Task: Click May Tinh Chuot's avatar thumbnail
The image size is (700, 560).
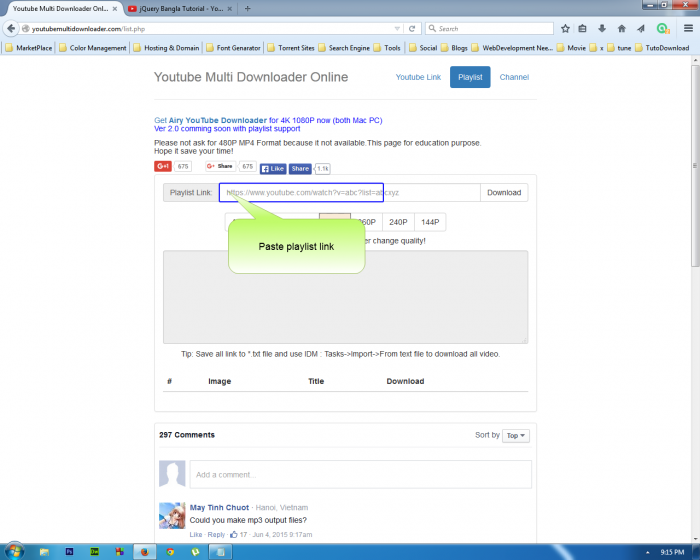Action: coord(172,515)
